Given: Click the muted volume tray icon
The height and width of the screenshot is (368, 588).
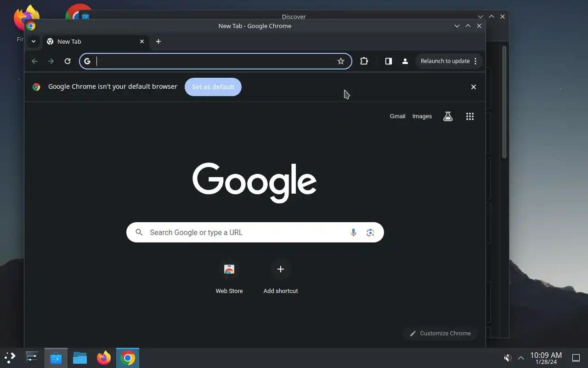Looking at the screenshot, I should [x=508, y=358].
